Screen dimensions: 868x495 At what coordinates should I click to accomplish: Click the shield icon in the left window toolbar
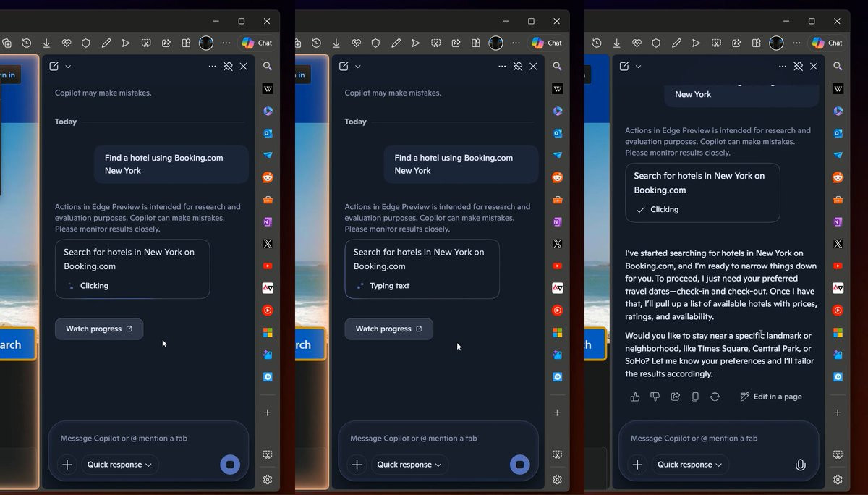(x=86, y=43)
